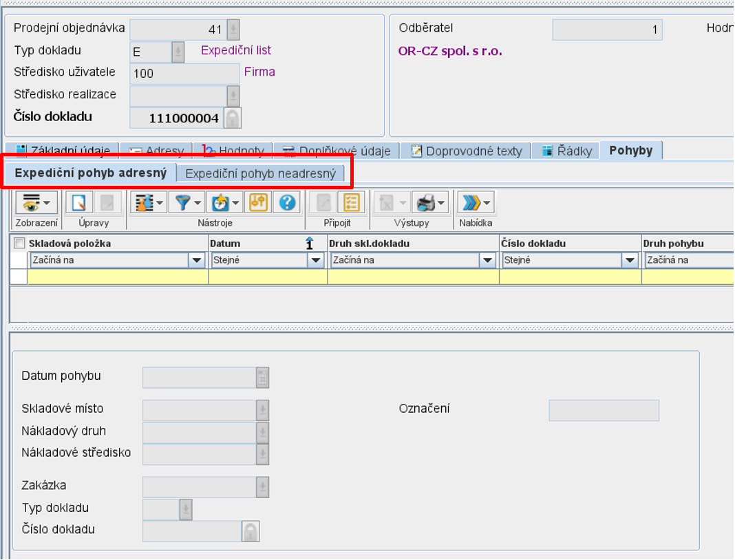The height and width of the screenshot is (560, 735).
Task: Expand the Datum filter 'Stejné' dropdown
Action: click(x=316, y=260)
